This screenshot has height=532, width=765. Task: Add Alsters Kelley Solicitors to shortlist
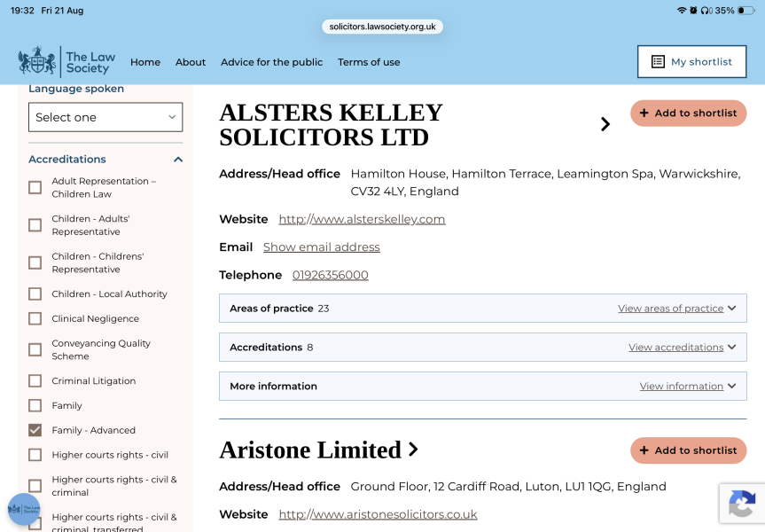coord(689,113)
